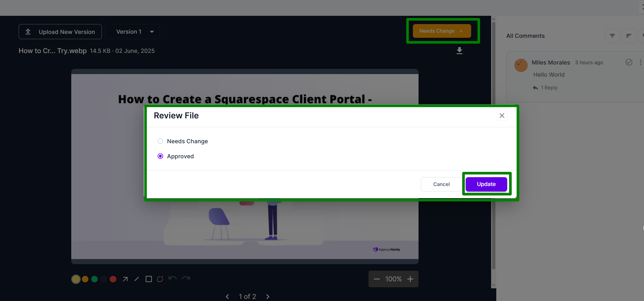Select the arrow annotation tool
This screenshot has height=301, width=644.
[x=125, y=279]
